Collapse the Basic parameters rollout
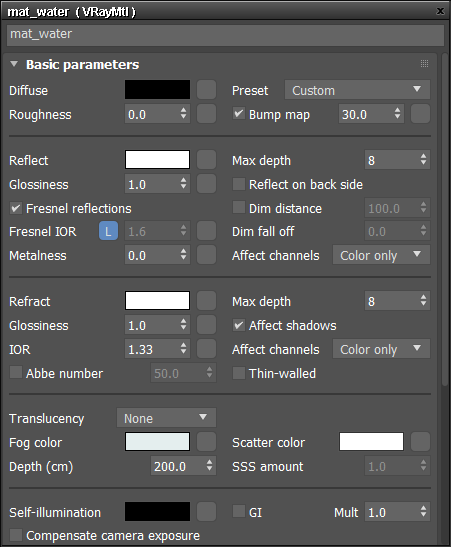451x547 pixels. (14, 64)
